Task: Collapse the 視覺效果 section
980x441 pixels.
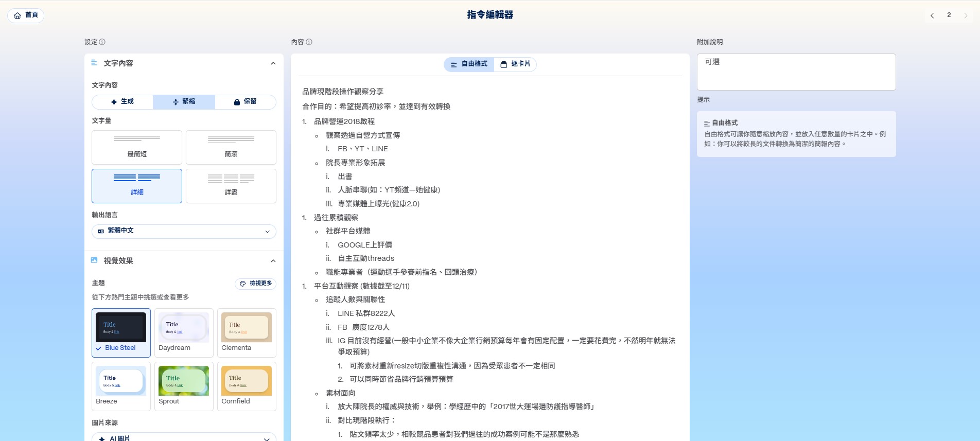Action: tap(273, 261)
